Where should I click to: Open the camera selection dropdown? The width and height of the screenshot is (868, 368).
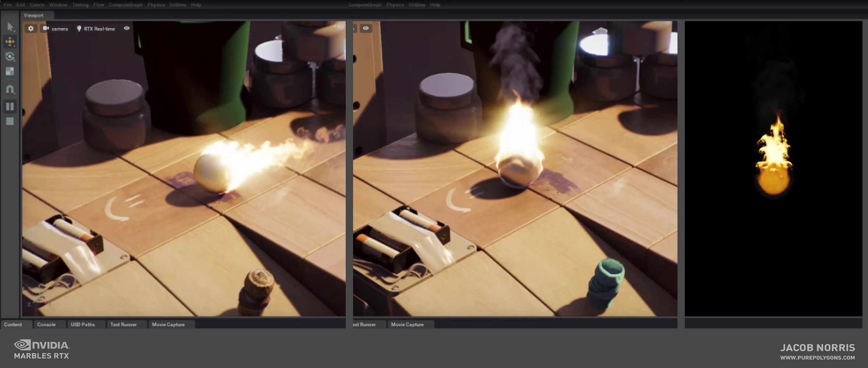click(x=60, y=28)
